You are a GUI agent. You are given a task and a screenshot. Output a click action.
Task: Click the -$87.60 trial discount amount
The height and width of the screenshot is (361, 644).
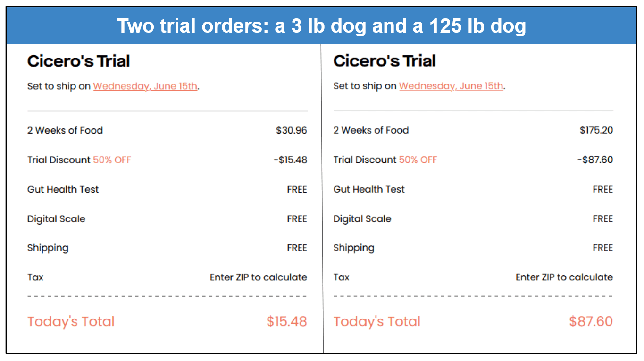[595, 160]
